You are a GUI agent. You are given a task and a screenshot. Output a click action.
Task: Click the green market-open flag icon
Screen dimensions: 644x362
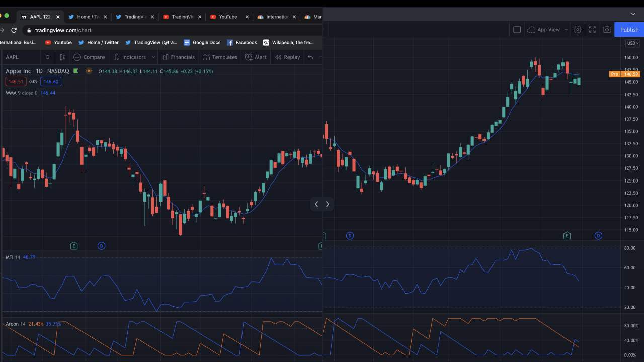click(76, 71)
